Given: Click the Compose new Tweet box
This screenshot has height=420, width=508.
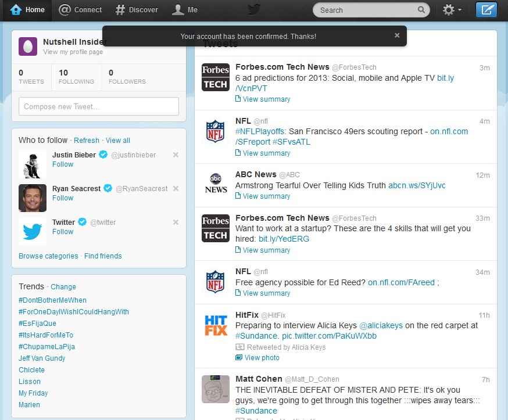Looking at the screenshot, I should tap(99, 106).
